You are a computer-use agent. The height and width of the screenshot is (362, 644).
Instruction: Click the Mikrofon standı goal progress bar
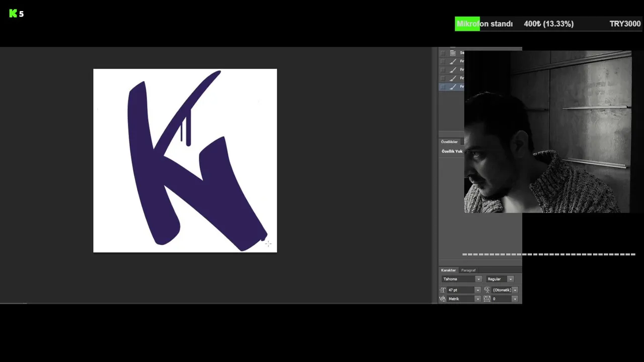(548, 24)
